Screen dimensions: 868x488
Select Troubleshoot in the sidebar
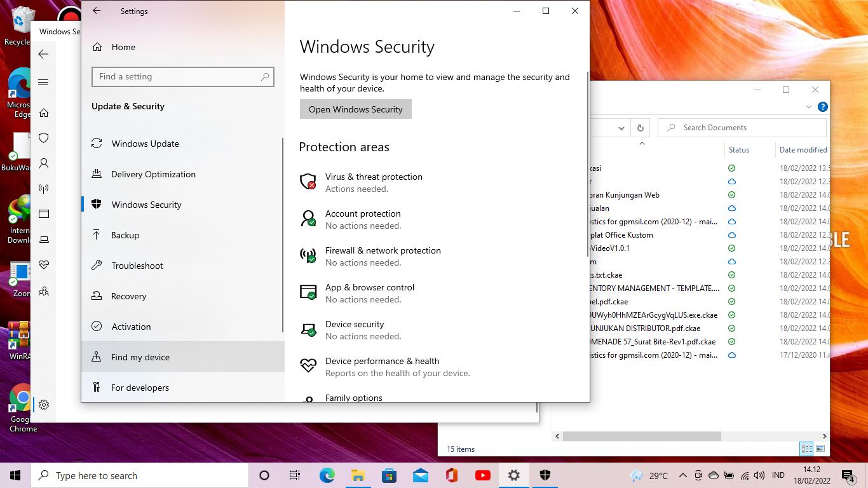point(137,266)
